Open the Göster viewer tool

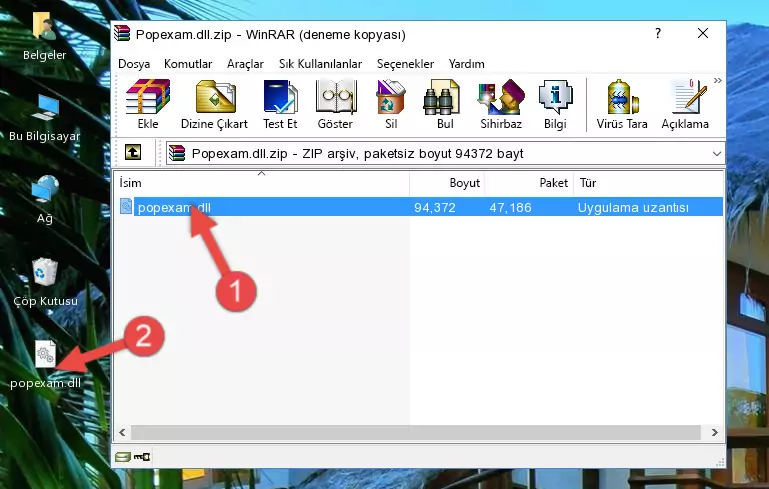(x=335, y=104)
